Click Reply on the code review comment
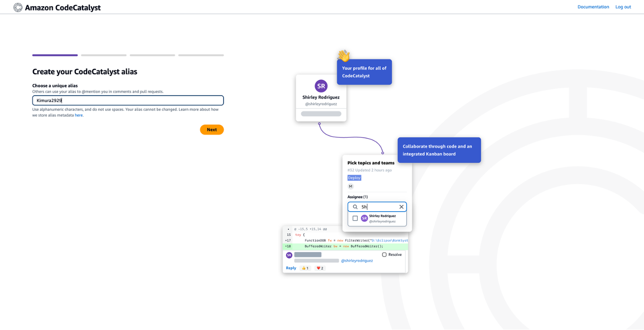The image size is (644, 330). coord(290,268)
